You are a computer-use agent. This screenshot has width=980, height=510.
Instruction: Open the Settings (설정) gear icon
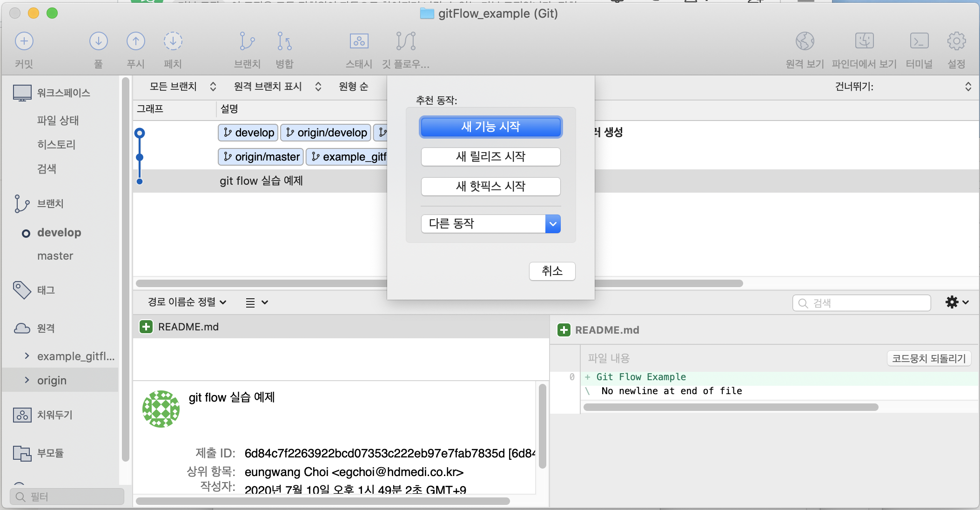pyautogui.click(x=956, y=41)
